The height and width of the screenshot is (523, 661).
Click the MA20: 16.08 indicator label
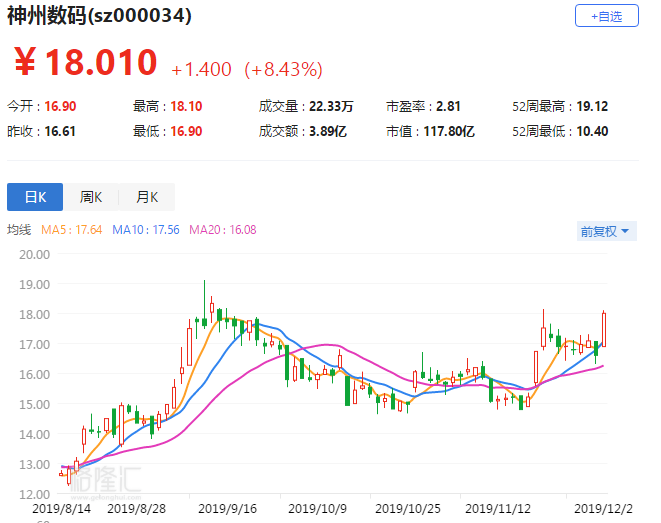click(223, 230)
